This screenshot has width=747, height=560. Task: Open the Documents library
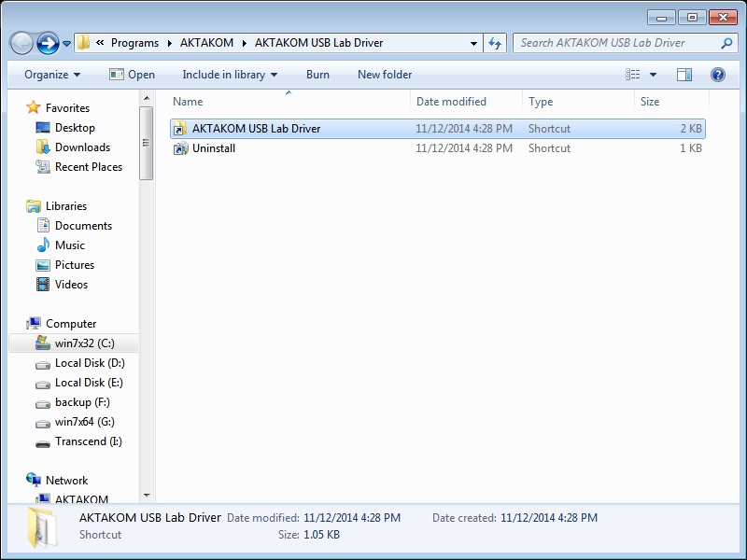point(83,226)
